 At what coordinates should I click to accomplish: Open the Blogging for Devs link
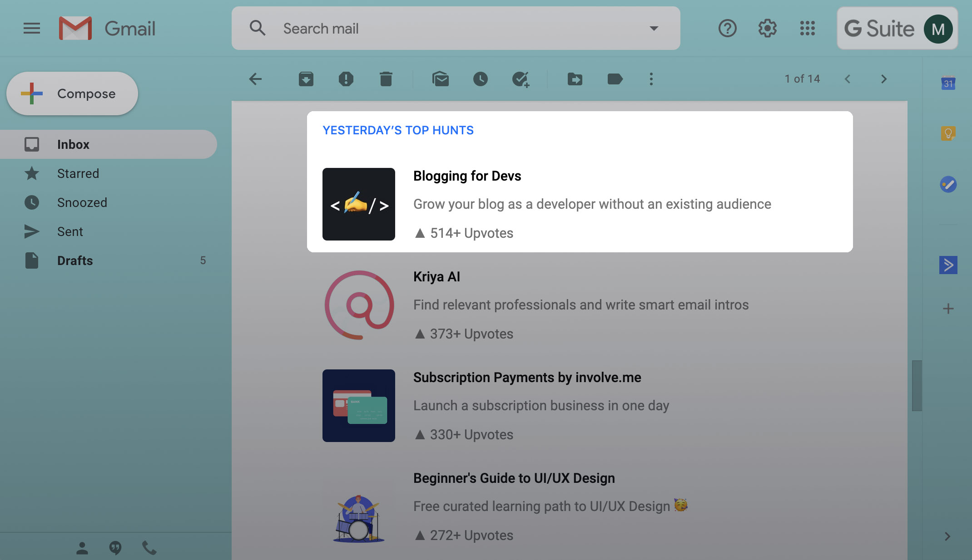point(467,176)
